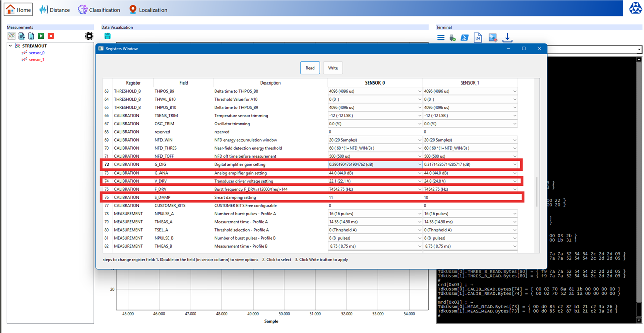
Task: Switch to the Distance tab
Action: pyautogui.click(x=55, y=10)
